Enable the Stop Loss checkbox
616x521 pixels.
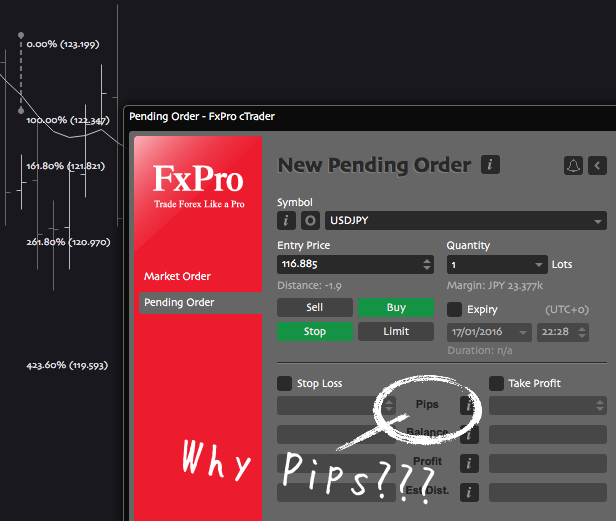284,383
